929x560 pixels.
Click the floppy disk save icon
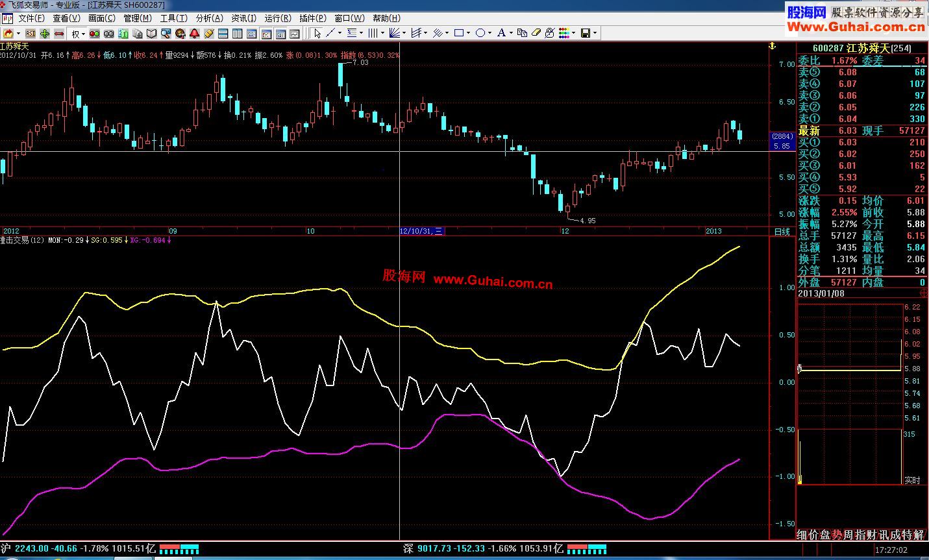tap(586, 33)
